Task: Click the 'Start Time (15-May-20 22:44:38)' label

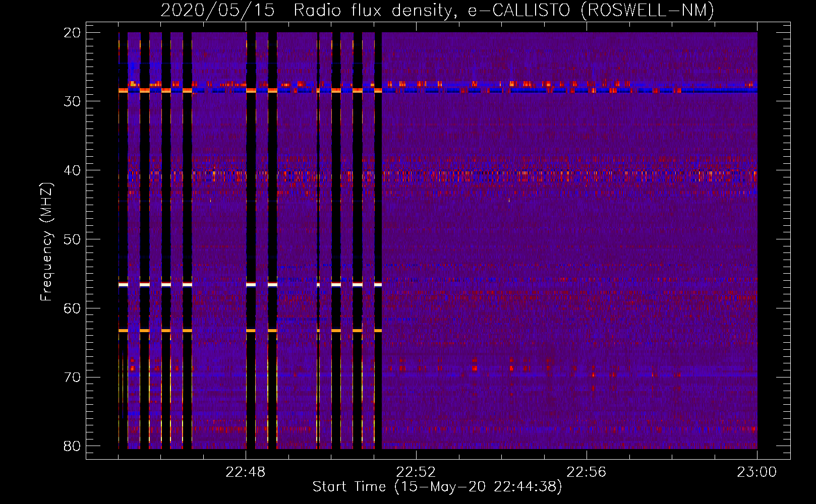Action: (x=437, y=487)
